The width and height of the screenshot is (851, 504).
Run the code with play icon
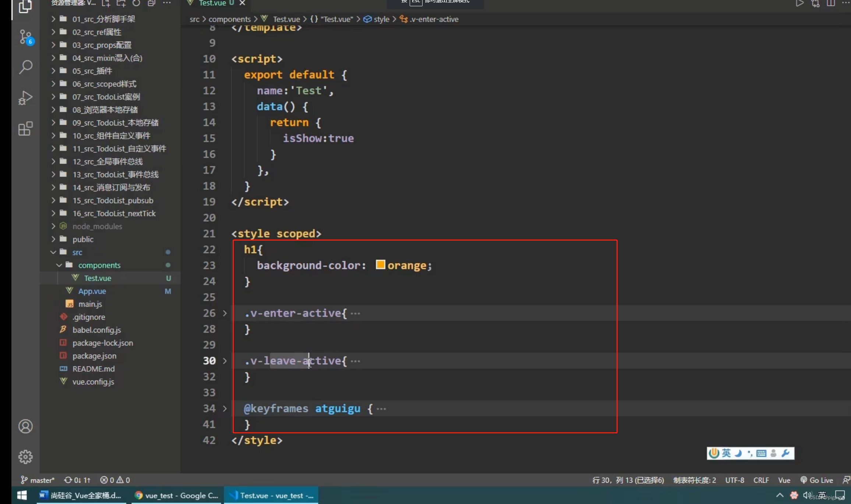coord(799,3)
